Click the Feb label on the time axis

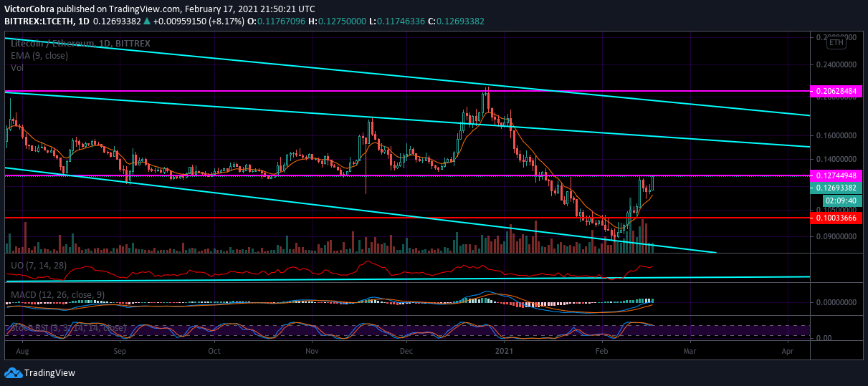(602, 352)
